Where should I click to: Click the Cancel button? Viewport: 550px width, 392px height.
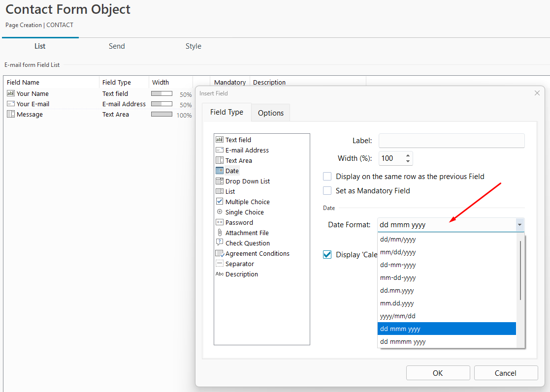(x=506, y=373)
